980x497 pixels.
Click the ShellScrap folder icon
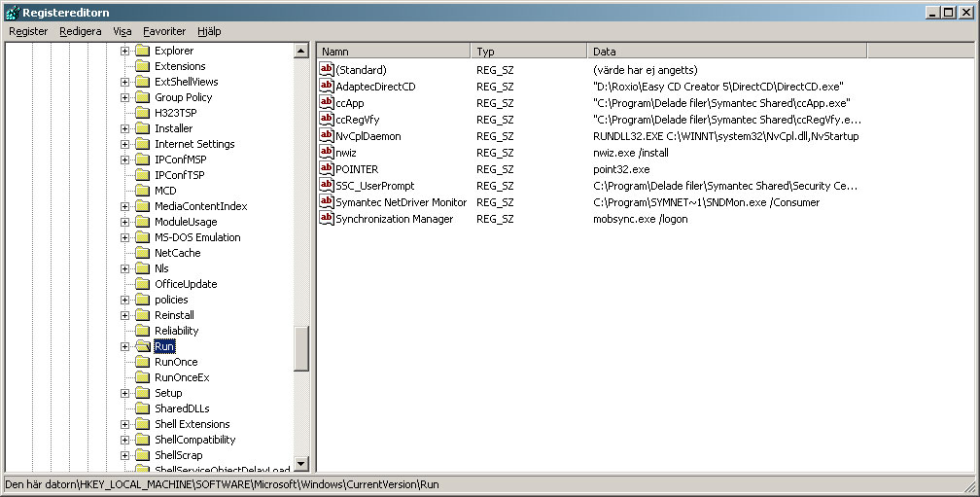pos(143,455)
